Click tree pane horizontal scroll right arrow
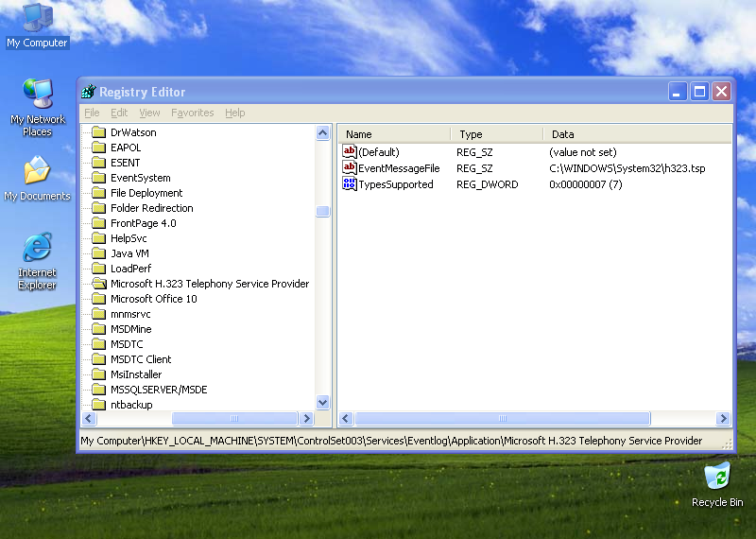756x539 pixels. coord(306,418)
